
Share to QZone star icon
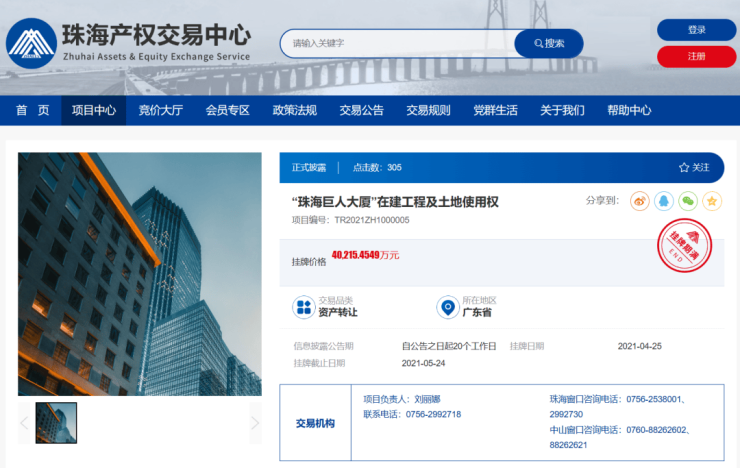[712, 201]
